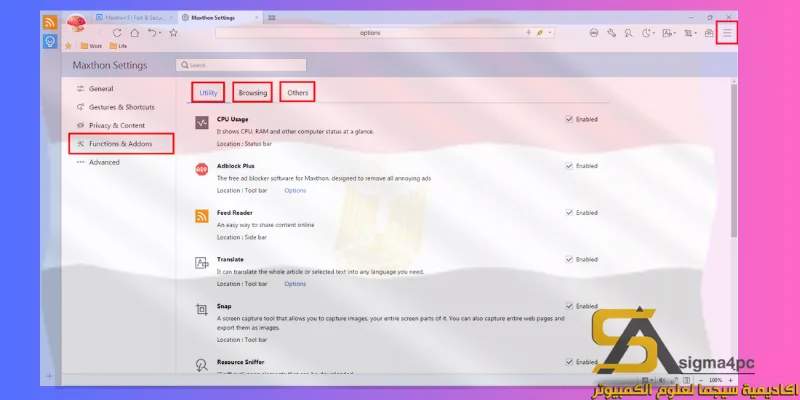Expand the undo history dropdown arrow
The height and width of the screenshot is (400, 800).
click(x=160, y=33)
